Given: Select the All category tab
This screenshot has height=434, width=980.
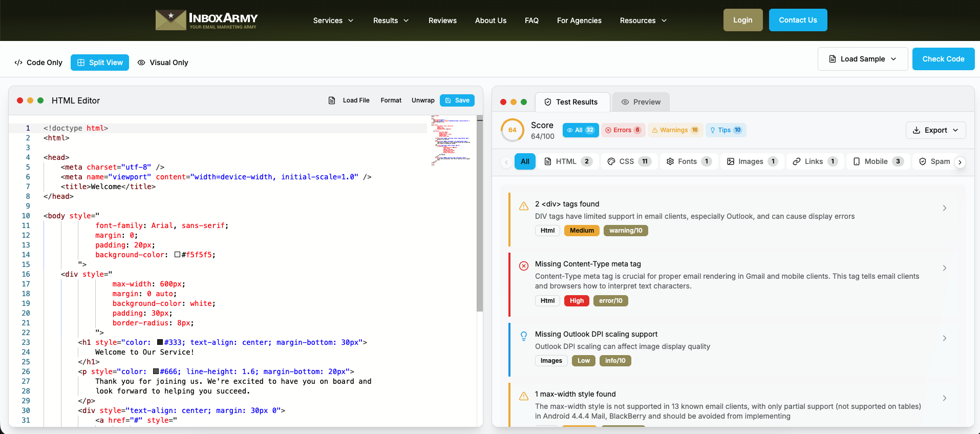Looking at the screenshot, I should click(525, 161).
